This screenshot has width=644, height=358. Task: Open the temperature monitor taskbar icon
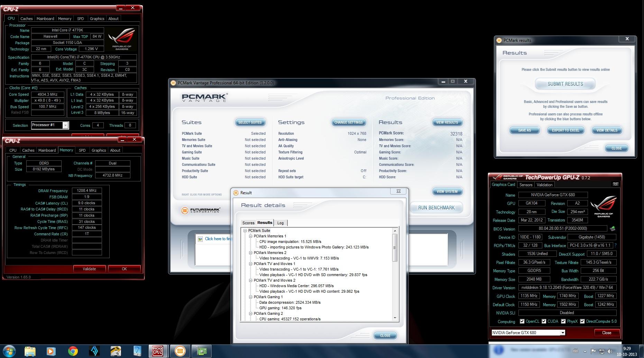(116, 351)
